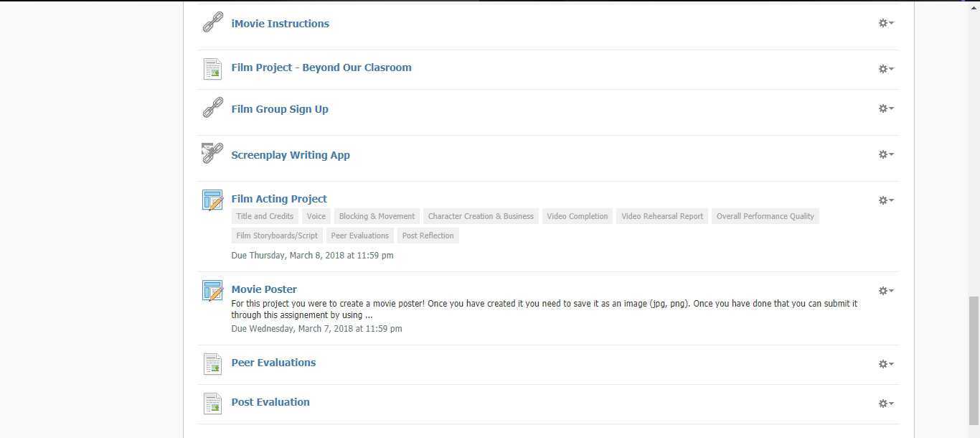Viewport: 980px width, 438px height.
Task: Open the Screenplay Writing App tool icon
Action: [212, 153]
